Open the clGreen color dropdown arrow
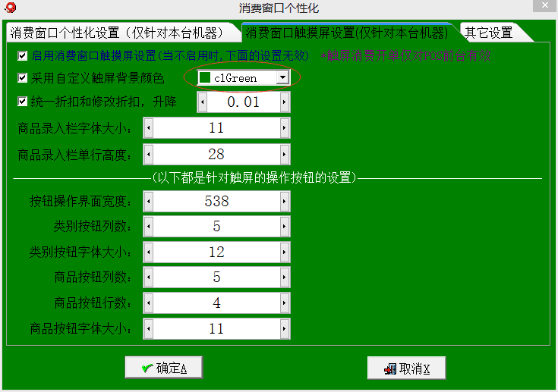The height and width of the screenshot is (392, 558). click(282, 78)
